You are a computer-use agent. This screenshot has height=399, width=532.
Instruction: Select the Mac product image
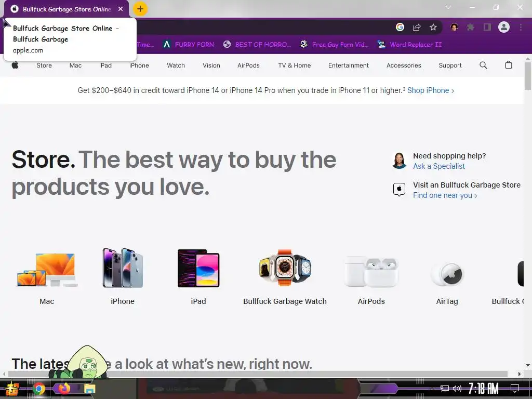coord(47,270)
